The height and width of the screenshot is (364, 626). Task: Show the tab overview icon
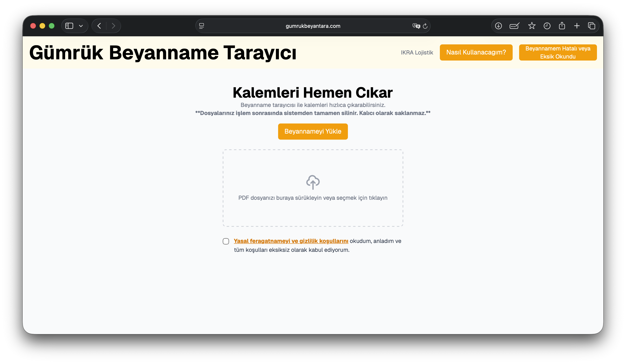point(592,26)
